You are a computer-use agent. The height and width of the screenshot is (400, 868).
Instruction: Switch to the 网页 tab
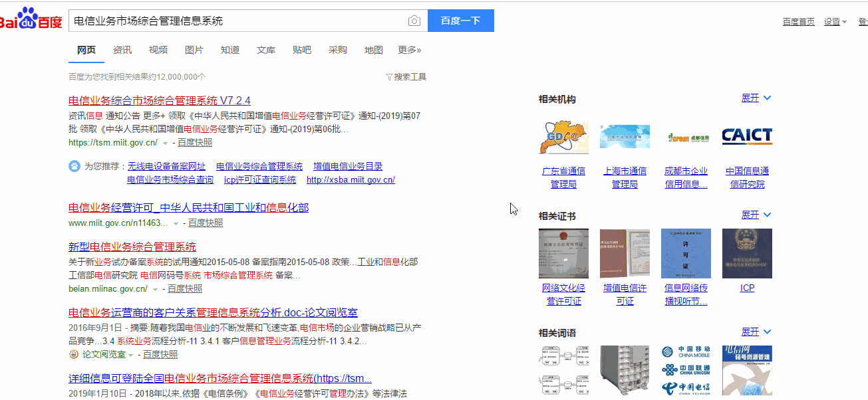click(x=86, y=50)
